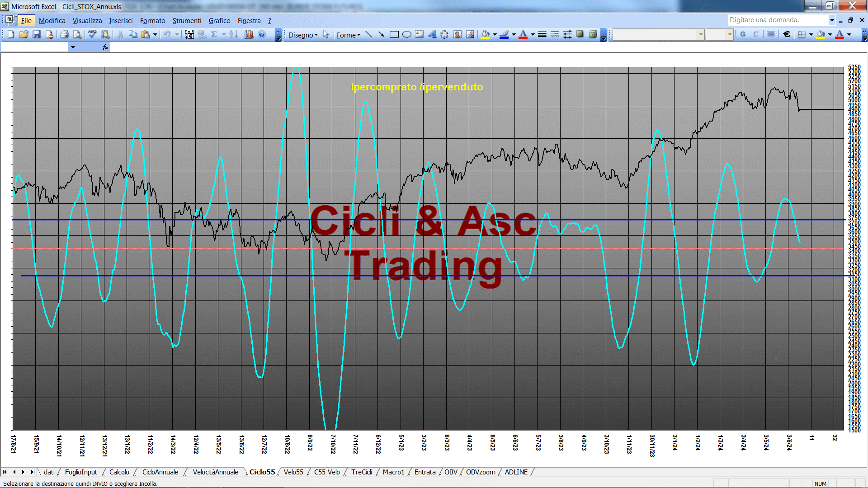868x488 pixels.
Task: Open the Research binoculars icon
Action: point(105,34)
